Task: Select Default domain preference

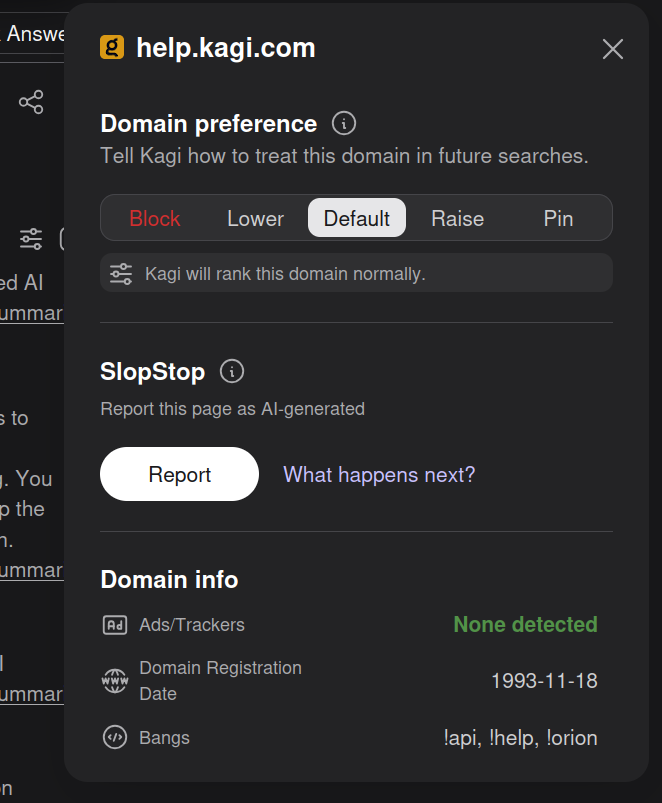Action: [x=357, y=218]
